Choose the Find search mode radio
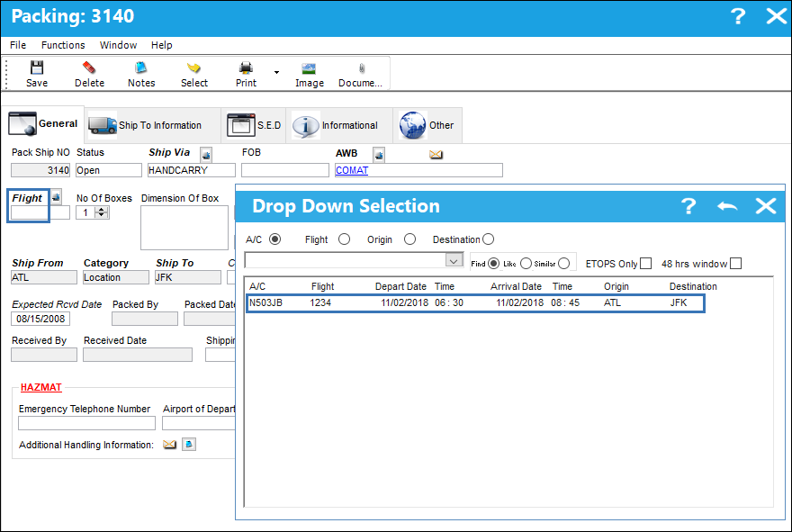 (493, 264)
